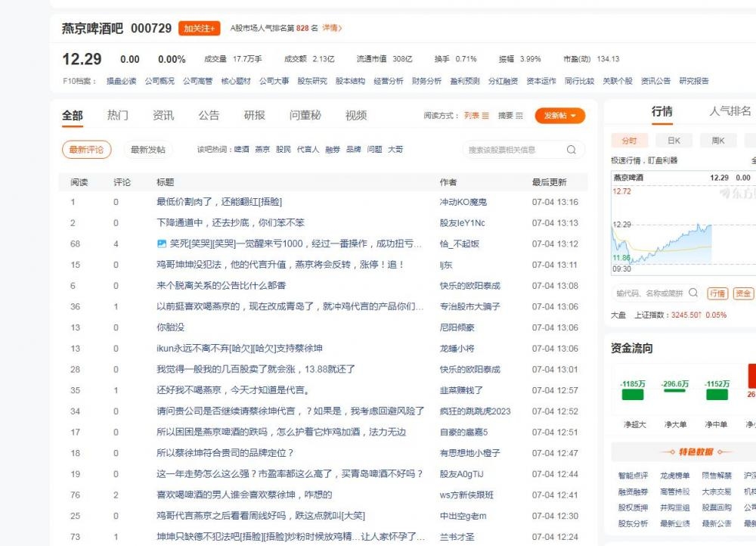756x546 pixels.
Task: Open author profile 兰书才圣
Action: [x=457, y=537]
